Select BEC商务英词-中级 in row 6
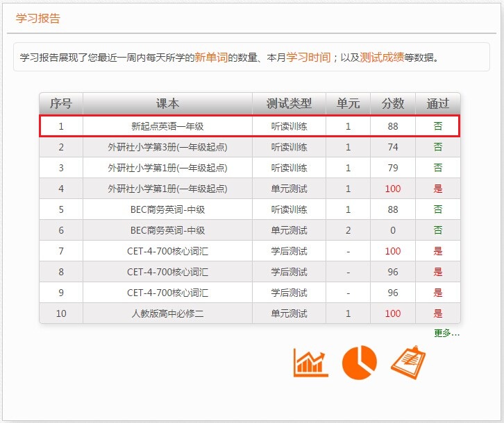This screenshot has width=504, height=423. tap(167, 230)
